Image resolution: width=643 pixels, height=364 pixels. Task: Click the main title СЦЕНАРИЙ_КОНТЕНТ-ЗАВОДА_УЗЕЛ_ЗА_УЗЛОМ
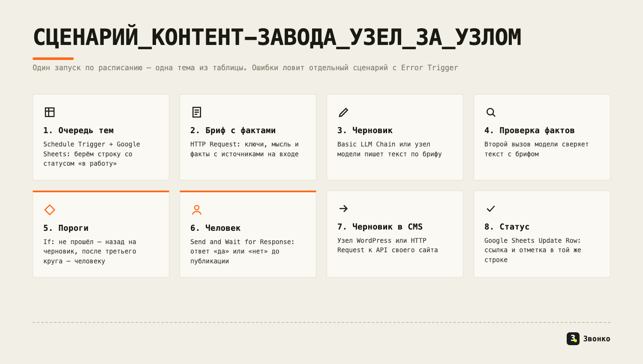[277, 37]
